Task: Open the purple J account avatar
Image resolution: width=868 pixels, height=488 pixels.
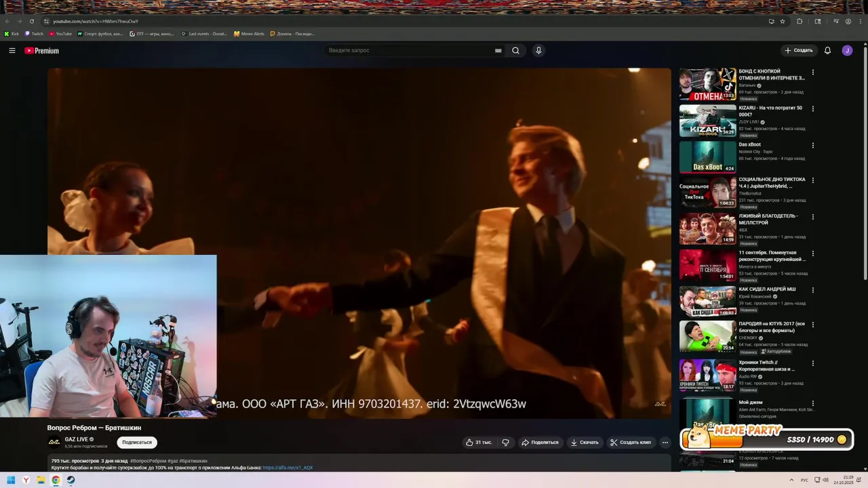Action: 847,50
